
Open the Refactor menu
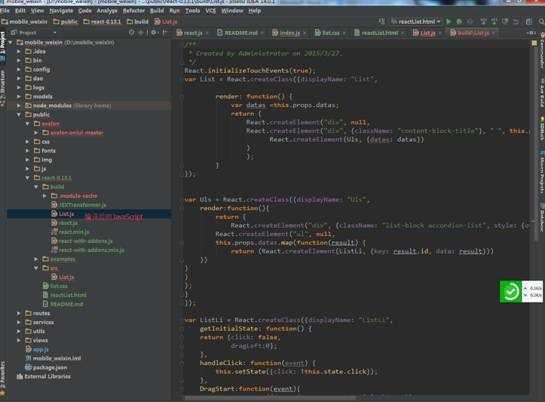click(x=134, y=11)
